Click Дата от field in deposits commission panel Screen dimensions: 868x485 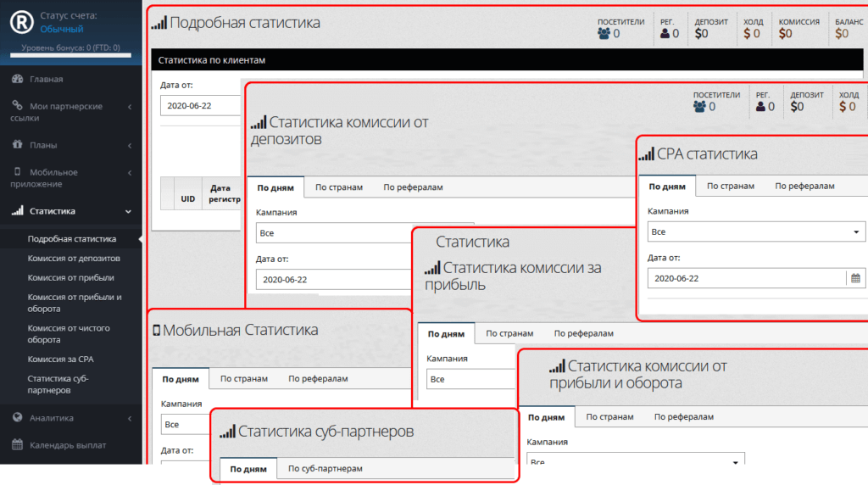click(334, 279)
